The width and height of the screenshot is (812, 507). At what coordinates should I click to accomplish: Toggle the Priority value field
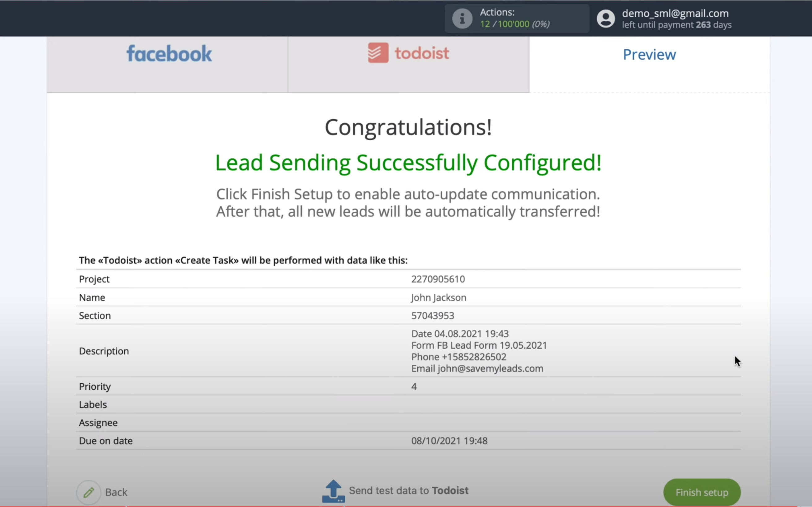click(413, 386)
